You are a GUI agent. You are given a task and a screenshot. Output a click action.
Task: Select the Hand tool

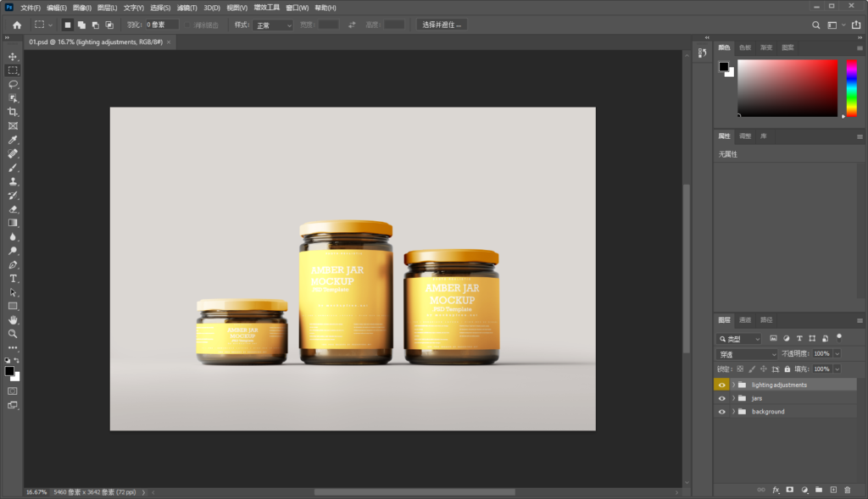[x=13, y=319]
